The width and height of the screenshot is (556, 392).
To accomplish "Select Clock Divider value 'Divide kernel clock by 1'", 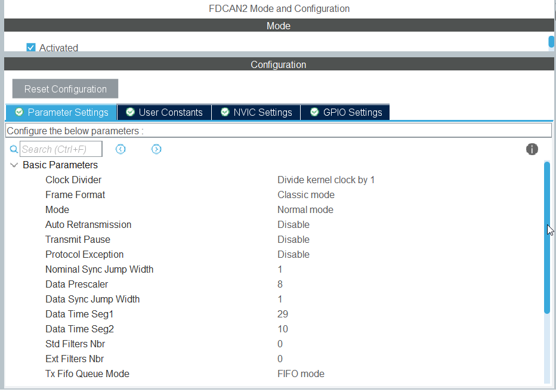I will [326, 180].
